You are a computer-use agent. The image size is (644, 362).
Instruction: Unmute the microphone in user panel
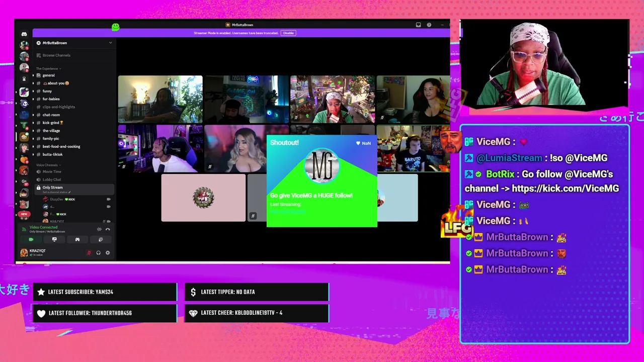[89, 253]
